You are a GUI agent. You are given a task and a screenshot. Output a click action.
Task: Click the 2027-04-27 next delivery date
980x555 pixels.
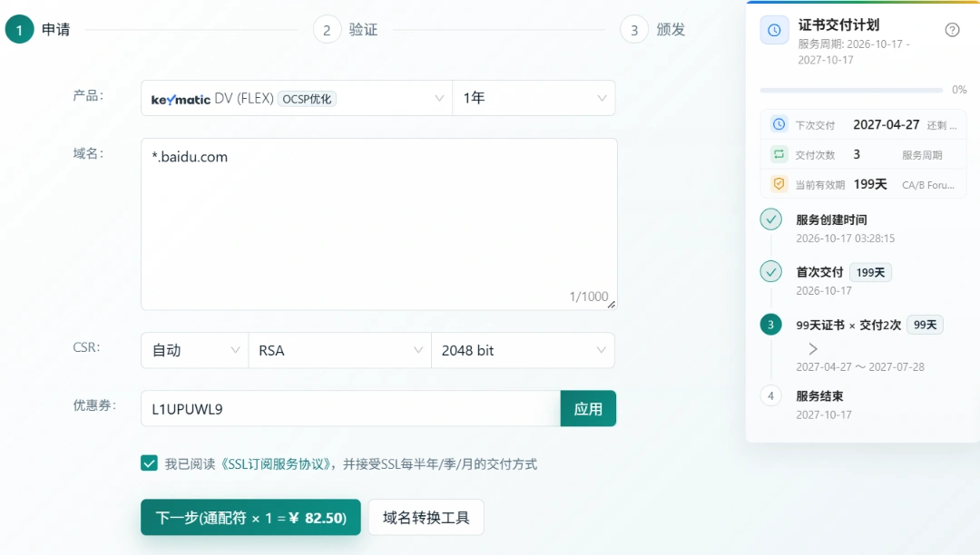click(x=887, y=124)
